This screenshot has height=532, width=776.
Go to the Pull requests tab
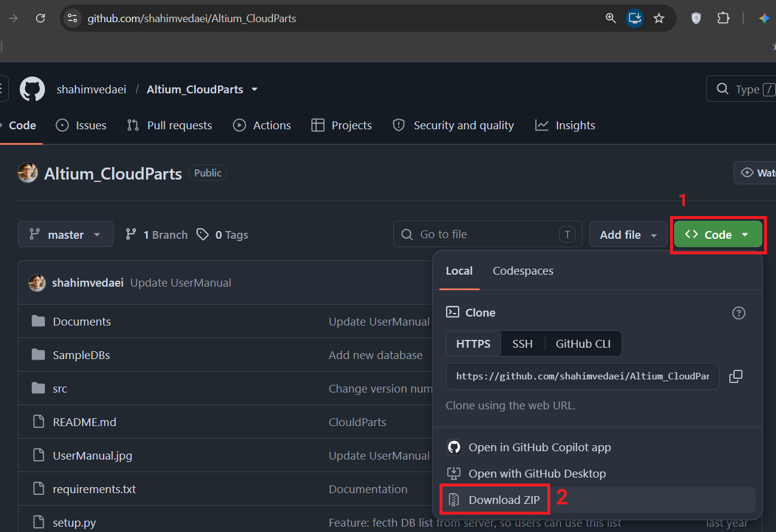169,125
